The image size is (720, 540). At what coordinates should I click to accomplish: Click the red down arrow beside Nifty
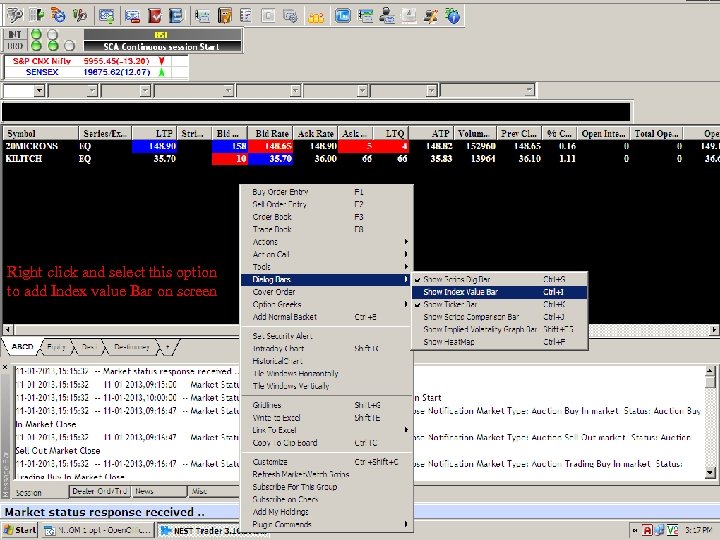coord(162,61)
